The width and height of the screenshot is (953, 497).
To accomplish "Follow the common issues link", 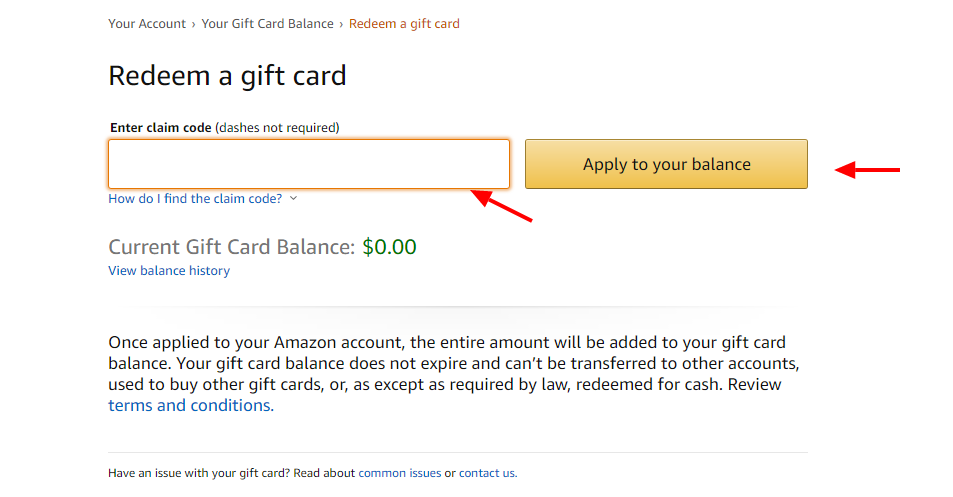I will (399, 473).
